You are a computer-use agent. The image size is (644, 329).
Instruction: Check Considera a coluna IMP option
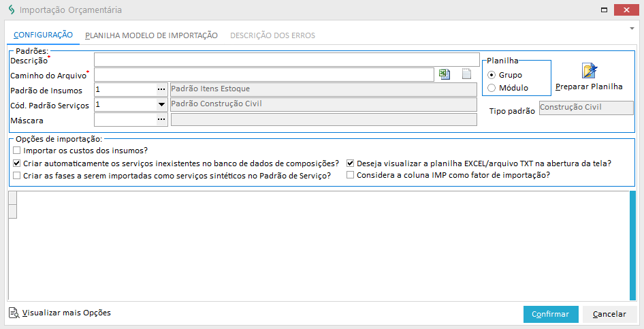pyautogui.click(x=351, y=175)
